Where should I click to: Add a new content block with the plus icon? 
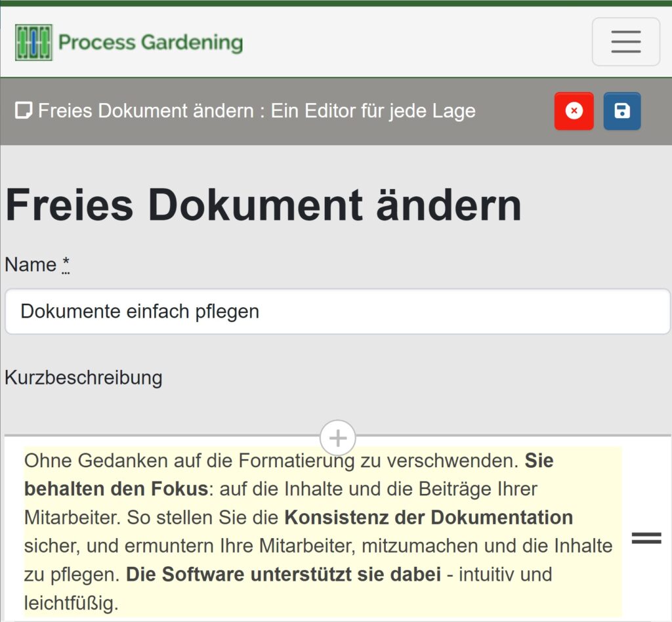coord(337,438)
